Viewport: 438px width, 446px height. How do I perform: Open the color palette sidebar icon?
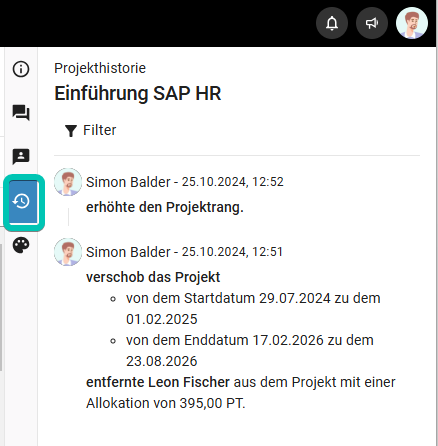click(x=21, y=246)
